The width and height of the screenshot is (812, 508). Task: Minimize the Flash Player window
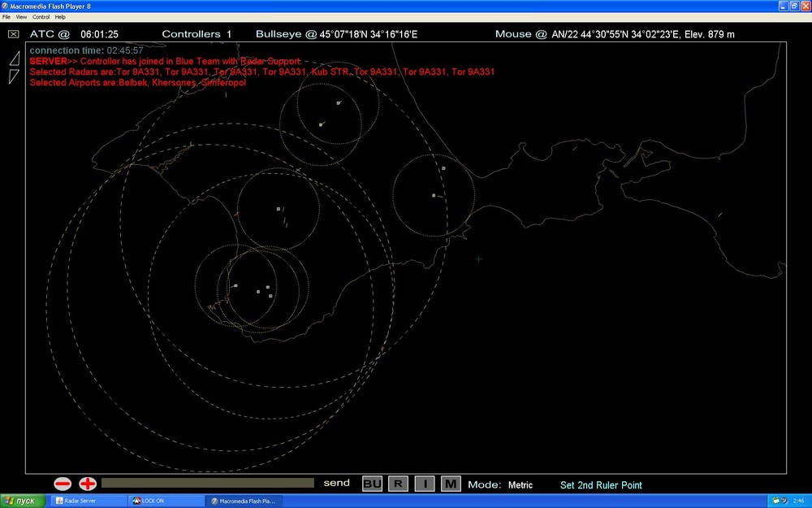pyautogui.click(x=783, y=7)
